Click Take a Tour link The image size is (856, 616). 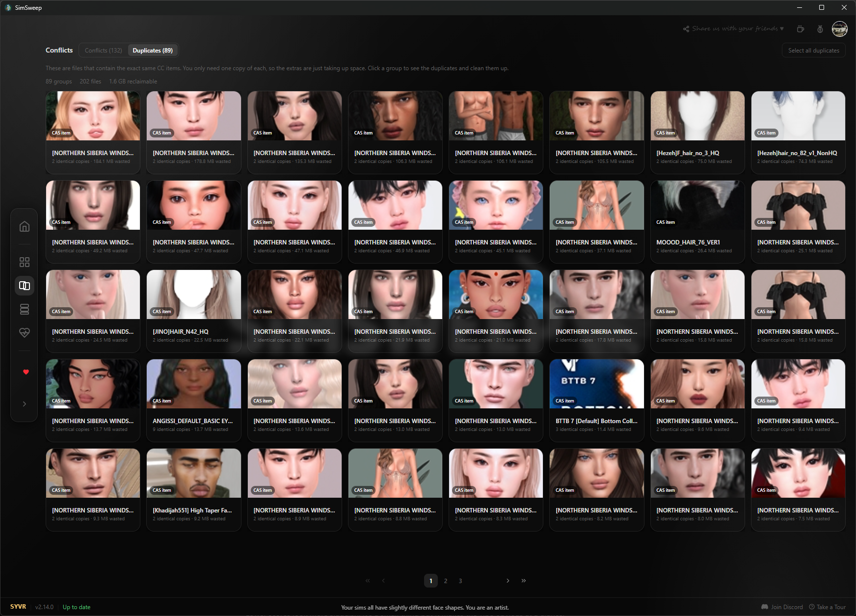click(828, 607)
